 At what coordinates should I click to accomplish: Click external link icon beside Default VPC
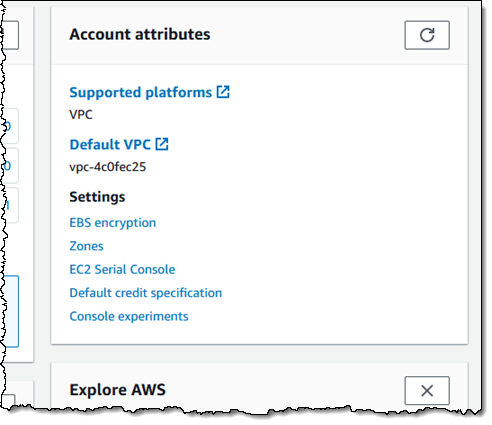pyautogui.click(x=162, y=144)
